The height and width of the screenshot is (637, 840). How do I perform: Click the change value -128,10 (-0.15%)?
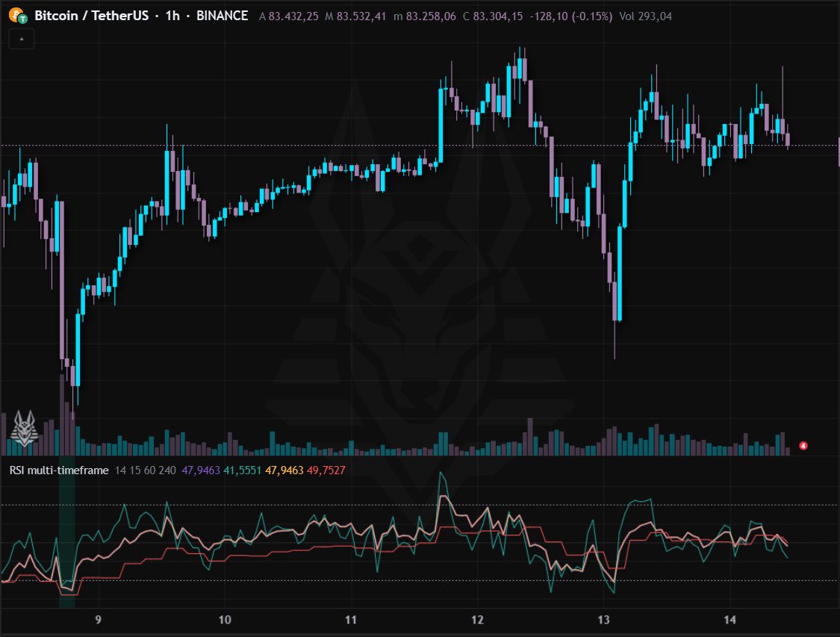(571, 16)
